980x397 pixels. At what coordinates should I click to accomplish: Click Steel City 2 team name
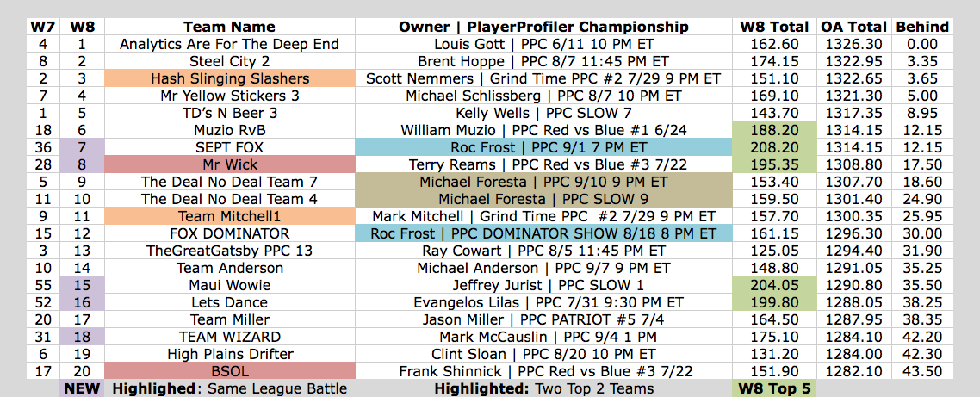coord(229,61)
